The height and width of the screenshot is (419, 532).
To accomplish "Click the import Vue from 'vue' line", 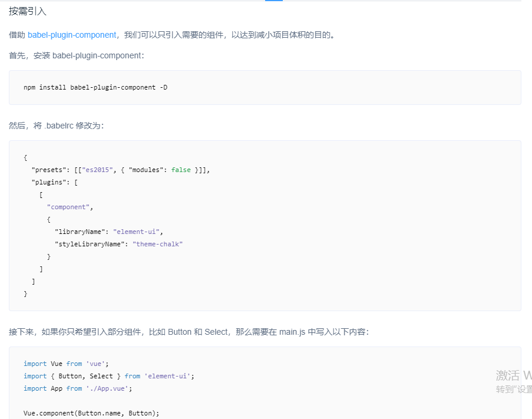I will click(66, 364).
